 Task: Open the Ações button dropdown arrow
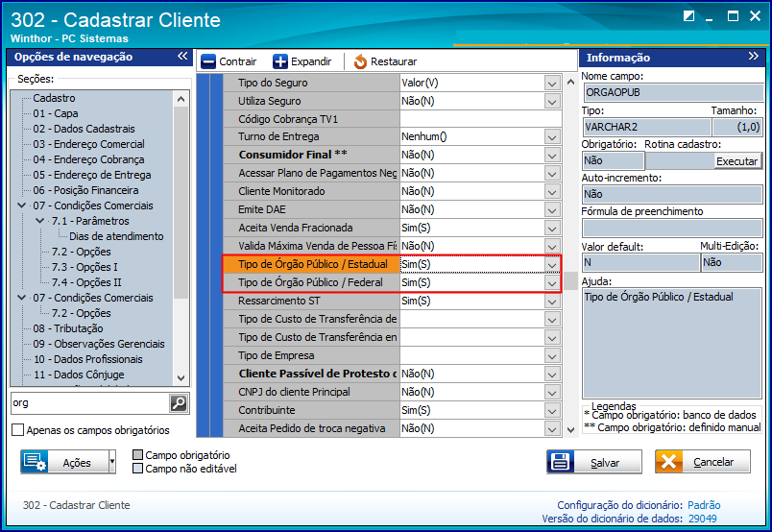click(112, 462)
